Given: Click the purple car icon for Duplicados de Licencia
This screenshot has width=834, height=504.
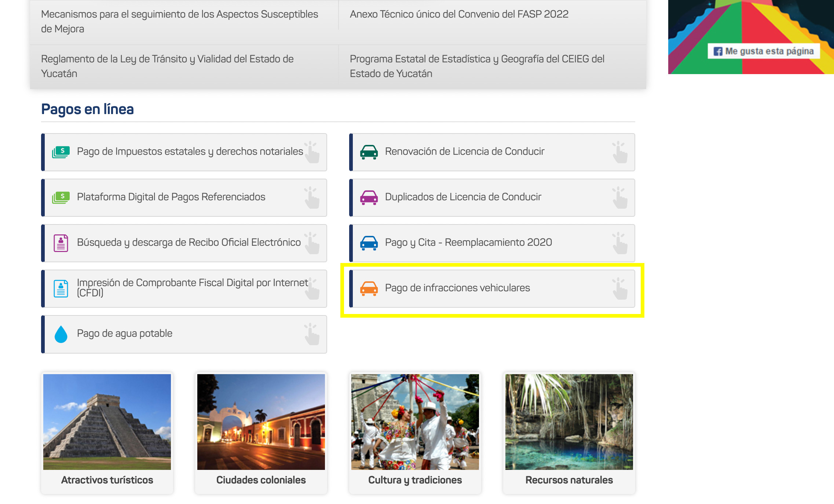Looking at the screenshot, I should point(369,197).
